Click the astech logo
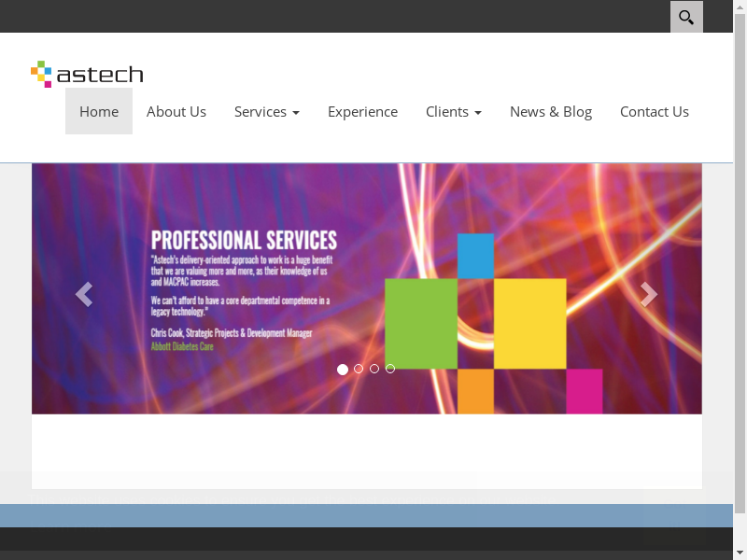Image resolution: width=747 pixels, height=560 pixels. click(x=87, y=74)
